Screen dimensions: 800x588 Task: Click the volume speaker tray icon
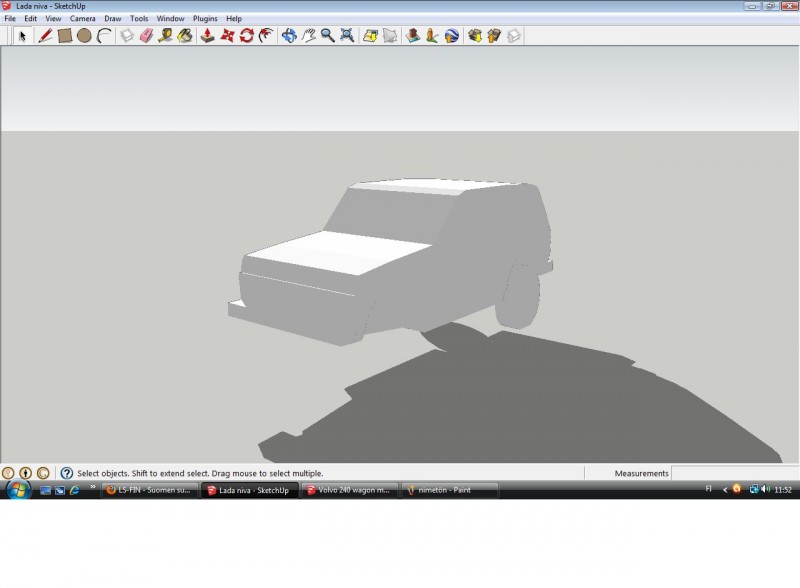[765, 489]
